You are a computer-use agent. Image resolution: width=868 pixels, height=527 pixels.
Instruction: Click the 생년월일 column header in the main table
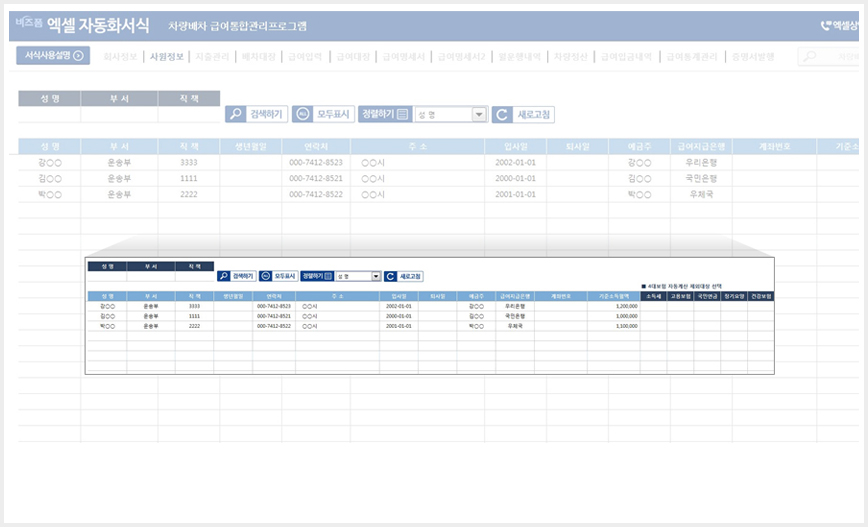point(251,146)
